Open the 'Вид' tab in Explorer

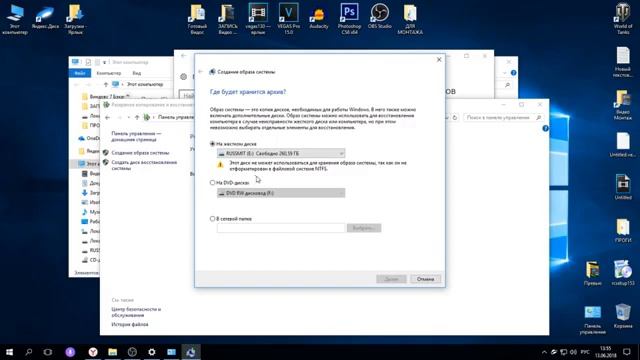137,73
